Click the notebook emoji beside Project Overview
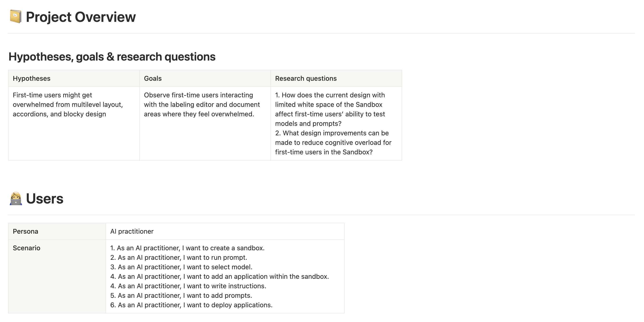The width and height of the screenshot is (644, 322). (x=15, y=17)
